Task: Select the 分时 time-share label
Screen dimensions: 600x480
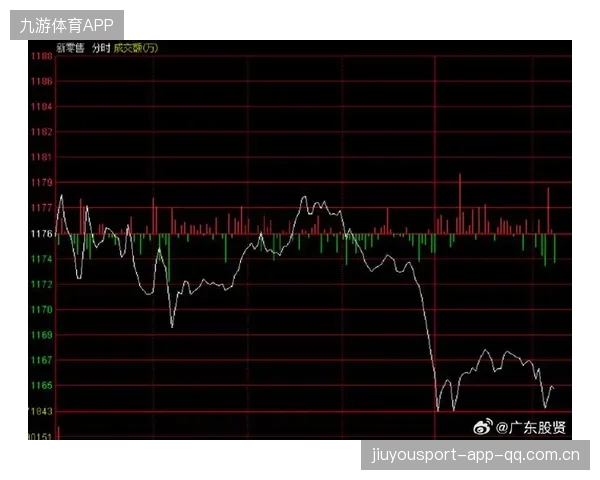Action: click(x=101, y=48)
